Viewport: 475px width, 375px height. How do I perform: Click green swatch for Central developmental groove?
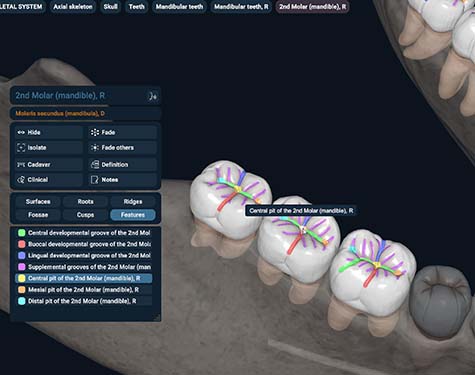22,233
